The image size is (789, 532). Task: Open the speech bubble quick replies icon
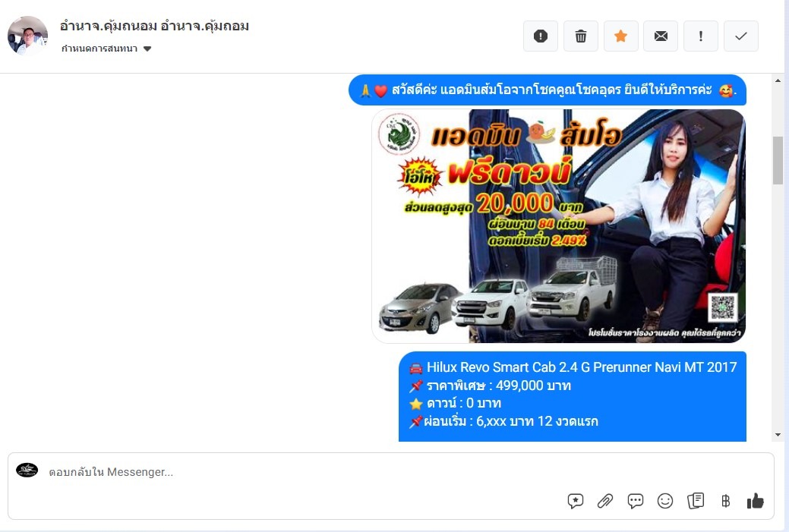point(635,501)
